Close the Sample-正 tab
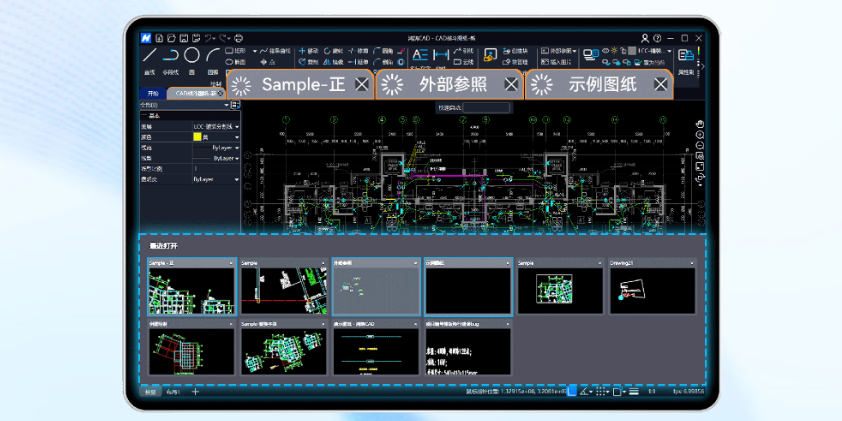The height and width of the screenshot is (421, 842). pos(362,85)
